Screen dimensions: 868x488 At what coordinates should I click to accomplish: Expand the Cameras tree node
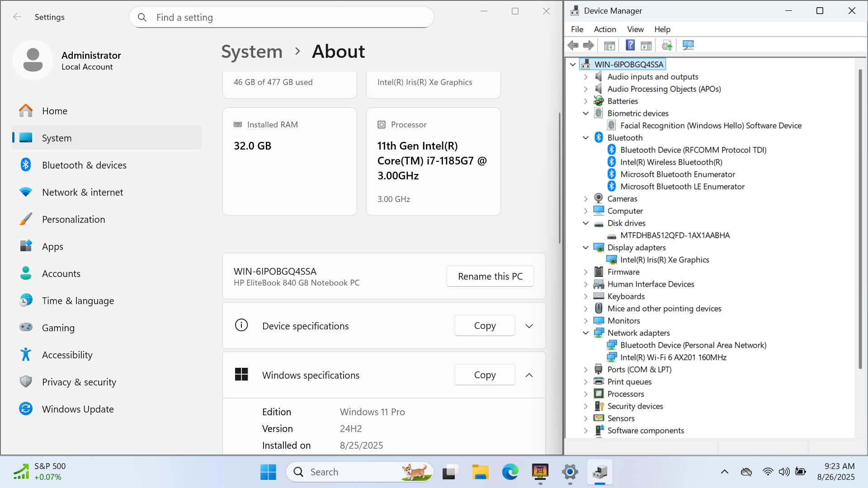pyautogui.click(x=586, y=199)
